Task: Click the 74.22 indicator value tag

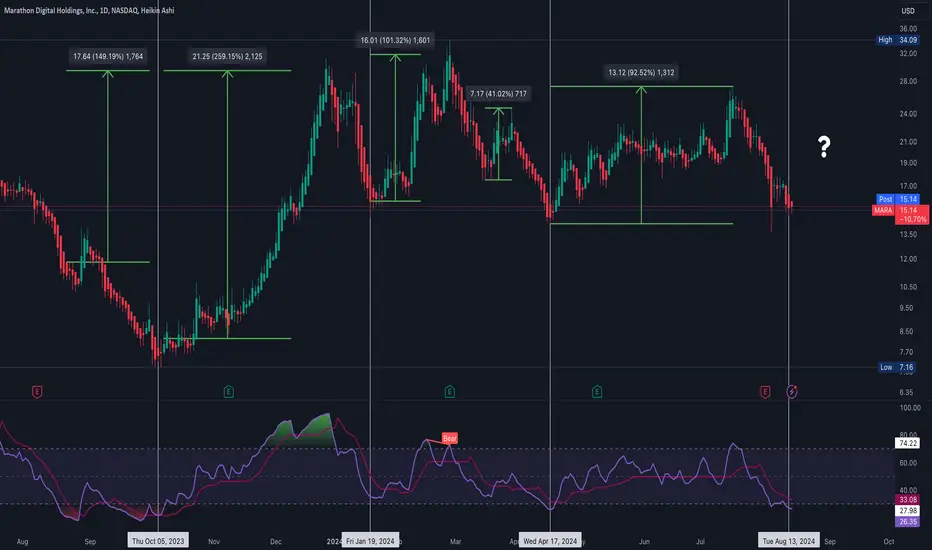Action: pyautogui.click(x=908, y=443)
